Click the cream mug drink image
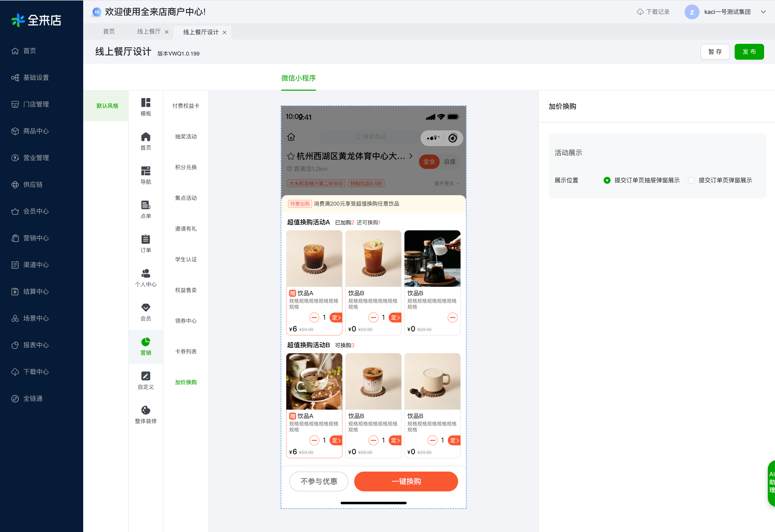Viewport: 775px width, 532px height. click(432, 381)
